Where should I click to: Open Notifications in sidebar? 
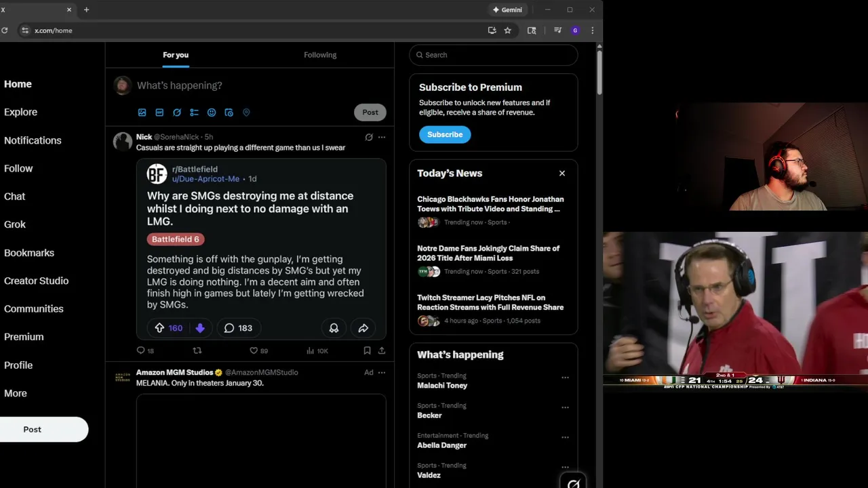(33, 140)
